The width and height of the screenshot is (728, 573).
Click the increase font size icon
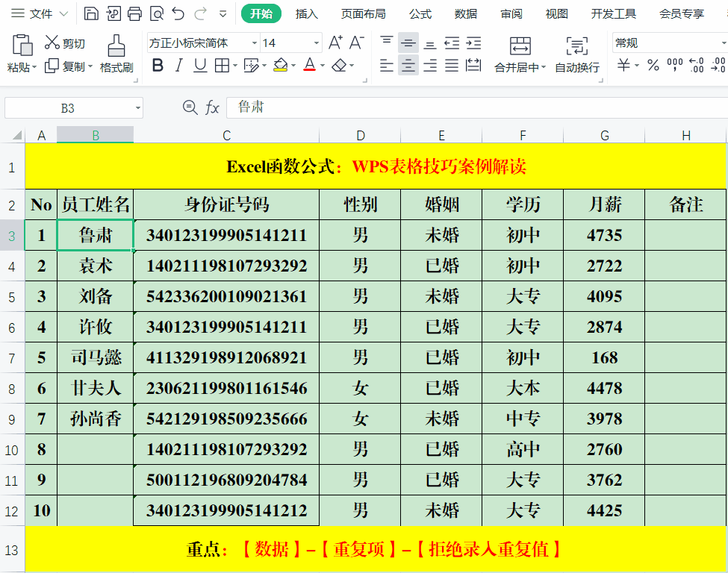[x=335, y=43]
